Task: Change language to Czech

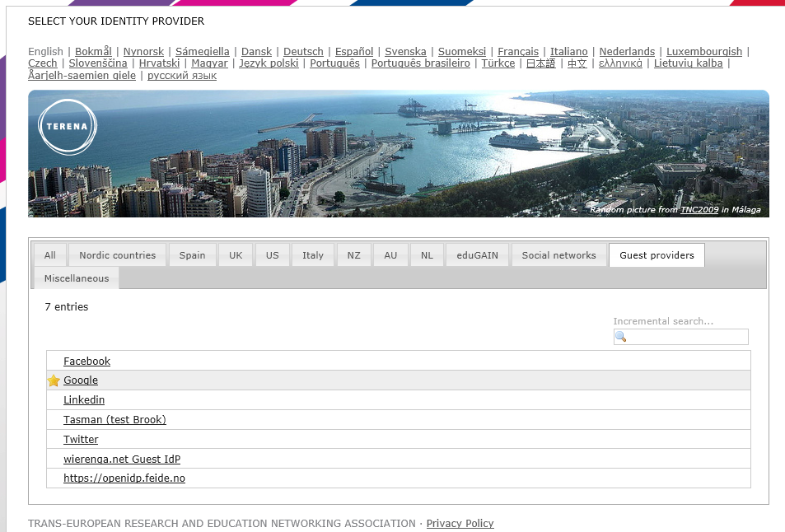Action: coord(43,63)
